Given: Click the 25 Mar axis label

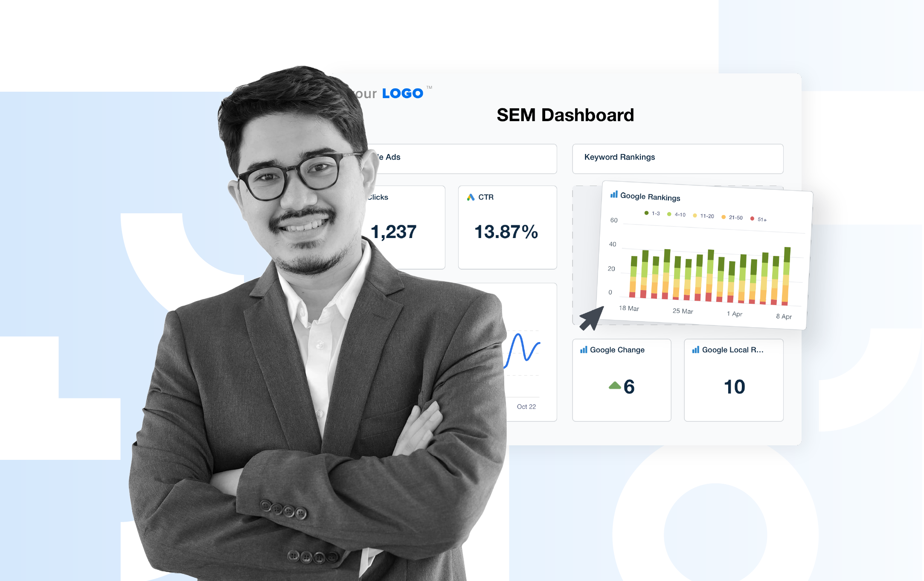Looking at the screenshot, I should click(683, 311).
